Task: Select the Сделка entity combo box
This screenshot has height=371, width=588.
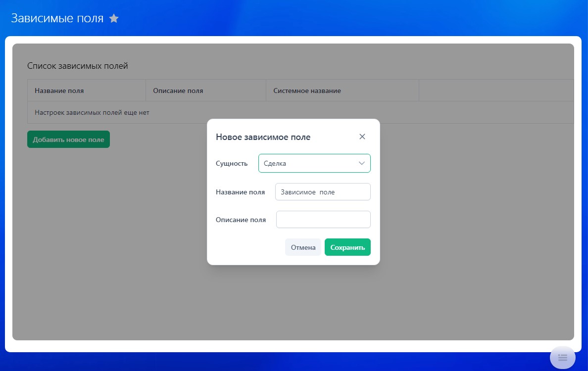Action: coord(307,163)
